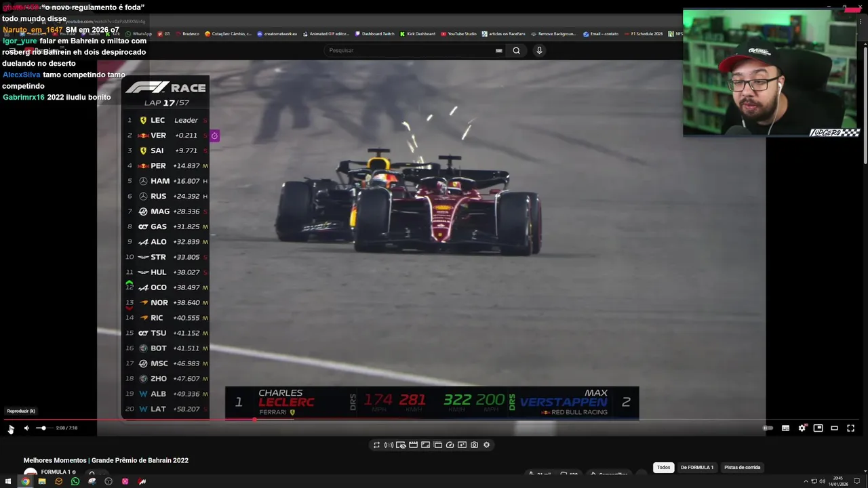This screenshot has width=868, height=488.
Task: Open the G1 bookmark
Action: (x=164, y=34)
